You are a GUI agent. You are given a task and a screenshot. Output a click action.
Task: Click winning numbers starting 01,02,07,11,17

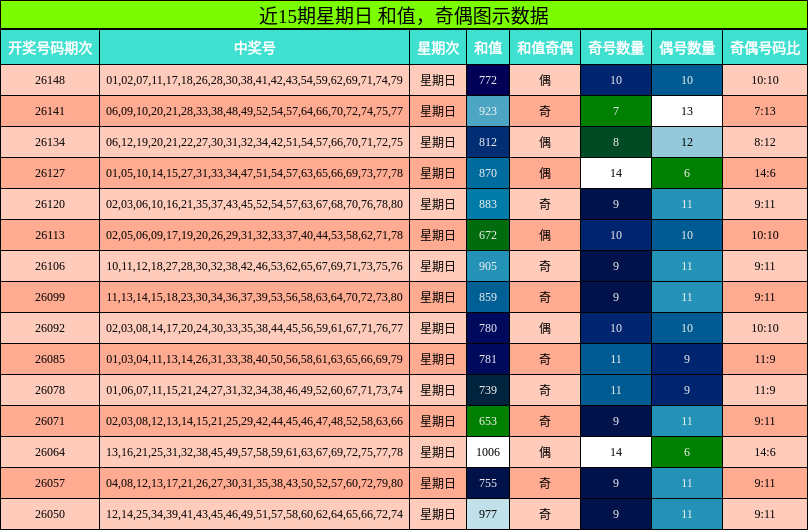tap(255, 80)
